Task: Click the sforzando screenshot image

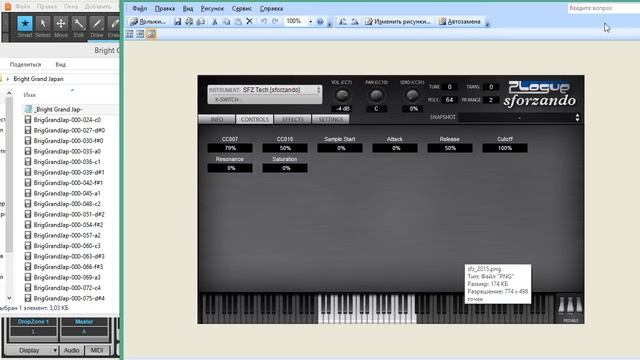Action: pos(391,199)
